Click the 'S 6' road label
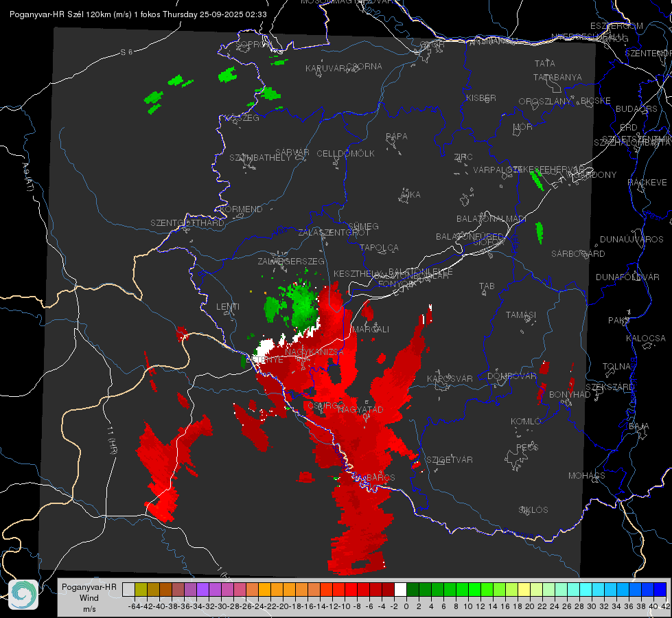The height and width of the screenshot is (618, 672). click(126, 52)
